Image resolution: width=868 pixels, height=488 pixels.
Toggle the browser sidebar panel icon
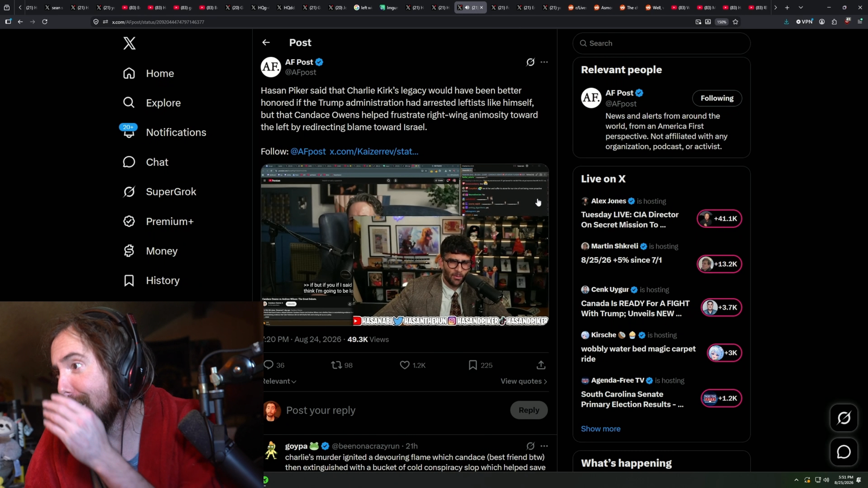click(x=8, y=22)
